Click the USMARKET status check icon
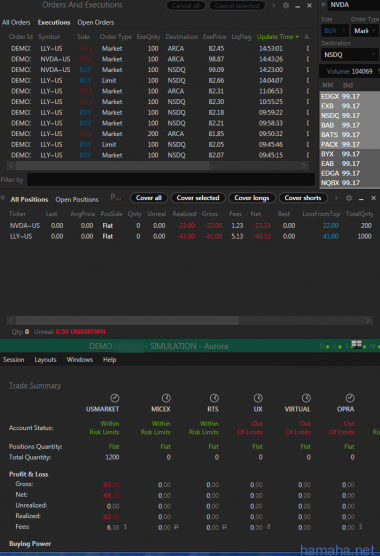 115,398
